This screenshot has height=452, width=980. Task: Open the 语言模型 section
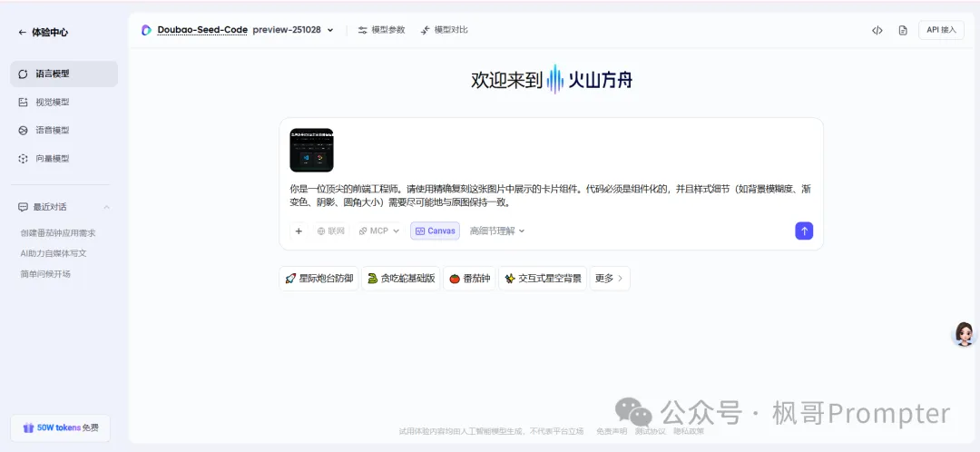pos(64,74)
